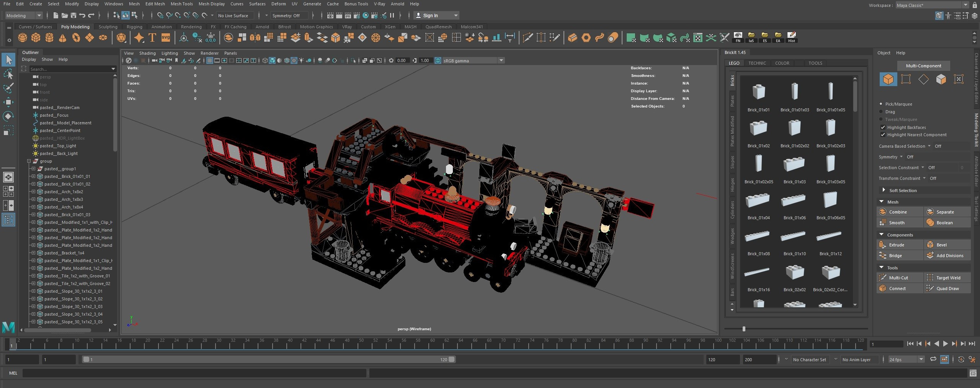Switch to the Rendering shelf tab
This screenshot has width=980, height=388.
pyautogui.click(x=191, y=27)
